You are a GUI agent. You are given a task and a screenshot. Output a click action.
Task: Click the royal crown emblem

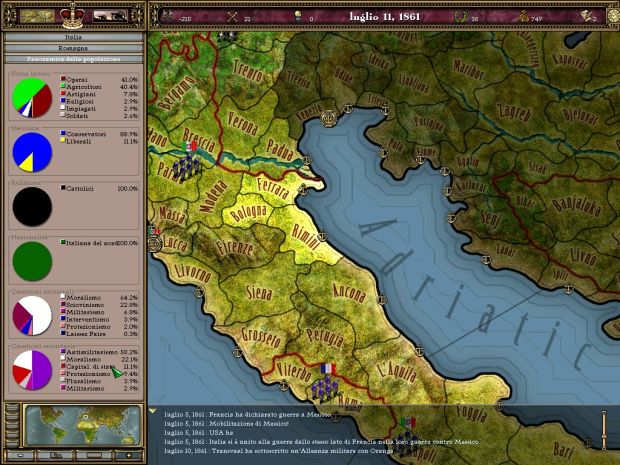[x=72, y=16]
